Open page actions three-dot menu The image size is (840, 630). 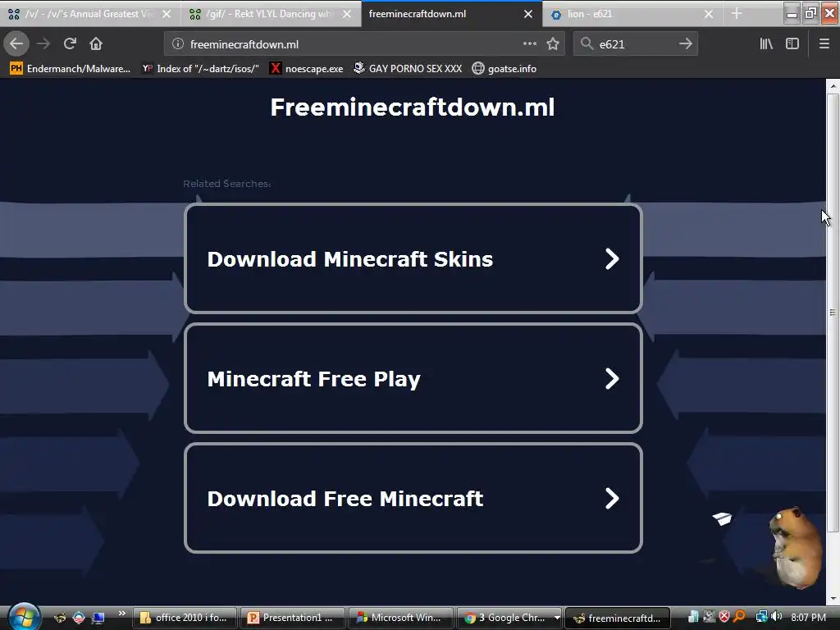[529, 44]
